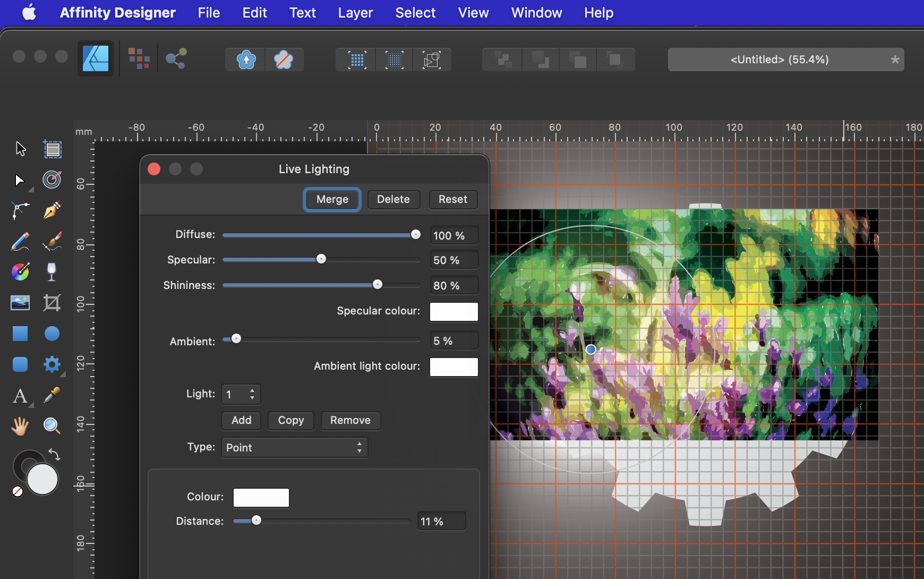Open the light Colour swatch

[x=261, y=498]
